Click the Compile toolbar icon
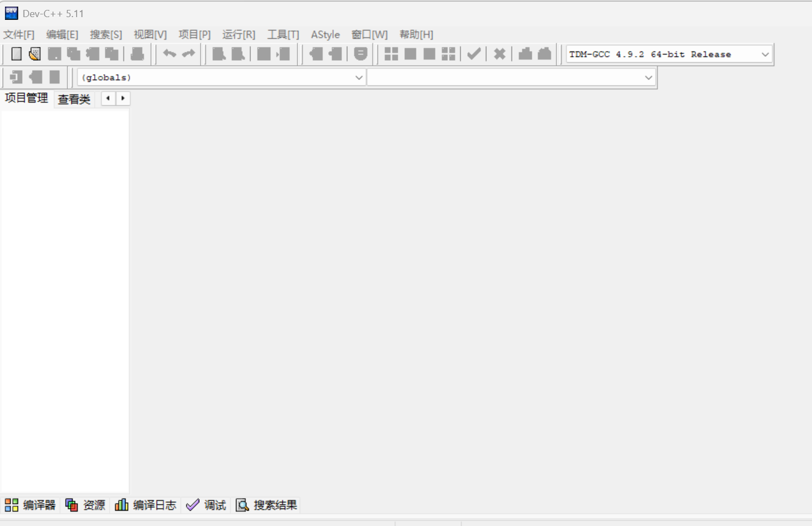 [x=391, y=54]
